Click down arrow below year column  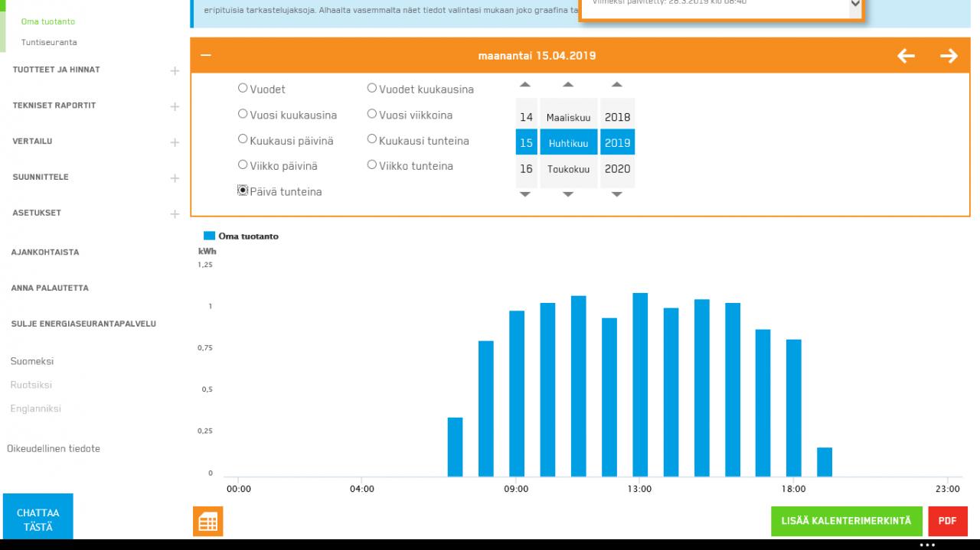(617, 194)
